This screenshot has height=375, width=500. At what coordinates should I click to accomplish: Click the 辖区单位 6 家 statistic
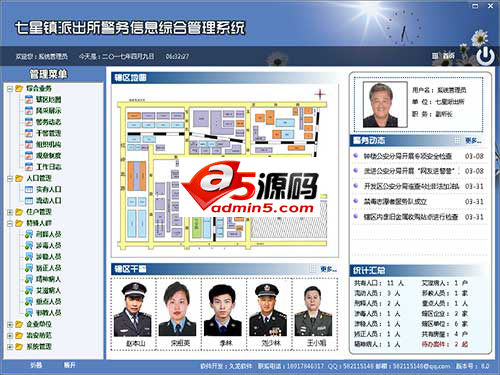click(x=445, y=324)
